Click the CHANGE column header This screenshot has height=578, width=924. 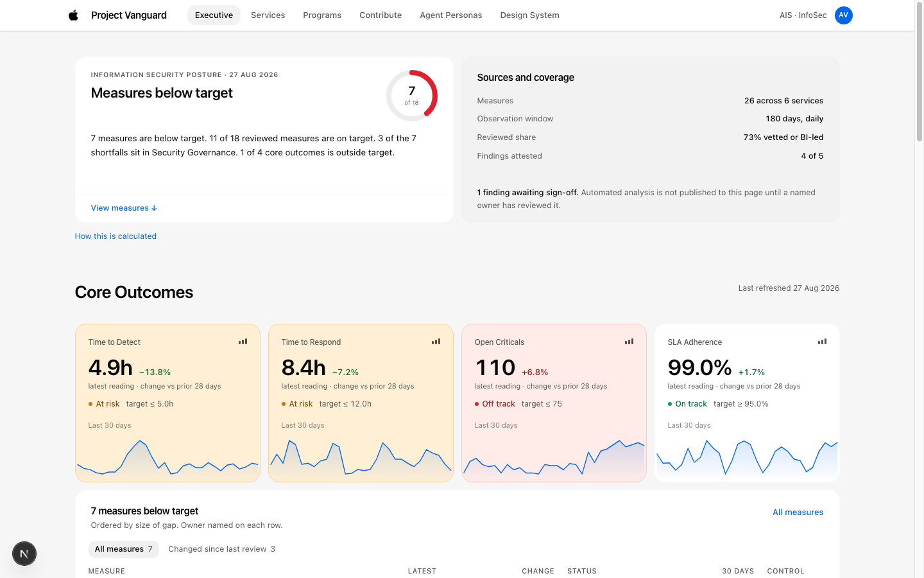(x=538, y=571)
